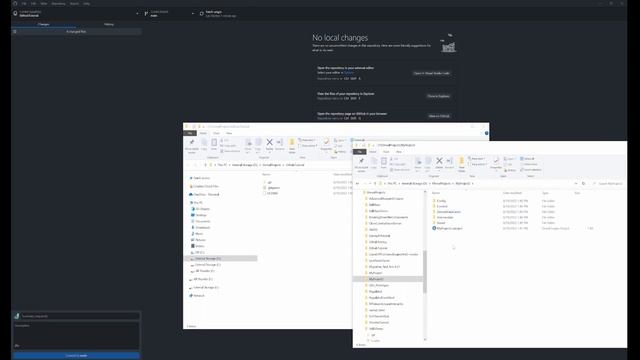Open OneDrive - Personal in navigation pane
The height and width of the screenshot is (360, 640).
click(204, 194)
